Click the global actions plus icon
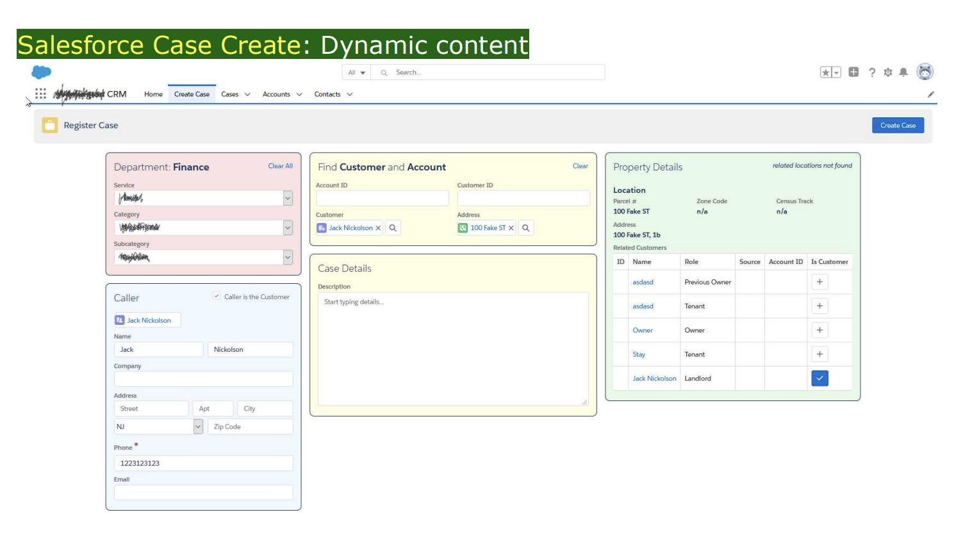The image size is (979, 560). point(853,72)
